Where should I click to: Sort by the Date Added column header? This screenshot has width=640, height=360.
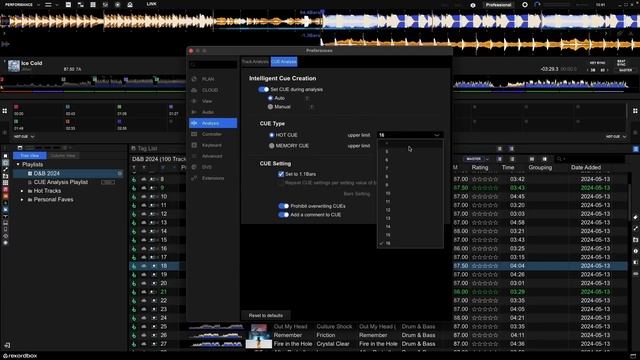tap(586, 167)
